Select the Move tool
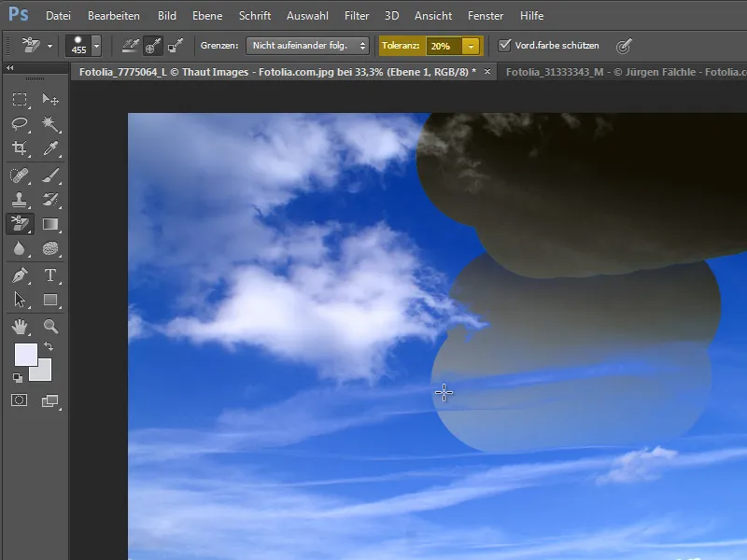 50,99
